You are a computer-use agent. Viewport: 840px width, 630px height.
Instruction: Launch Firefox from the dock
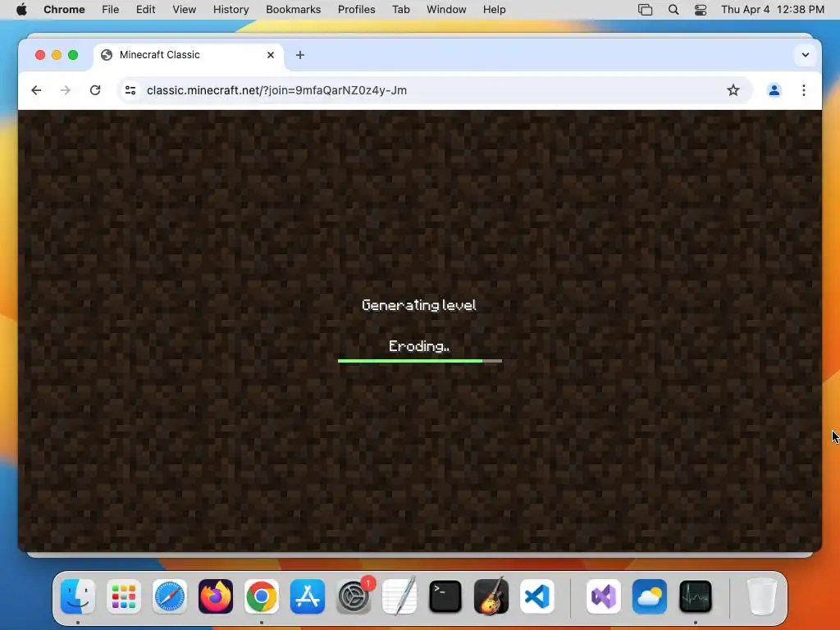pyautogui.click(x=216, y=596)
